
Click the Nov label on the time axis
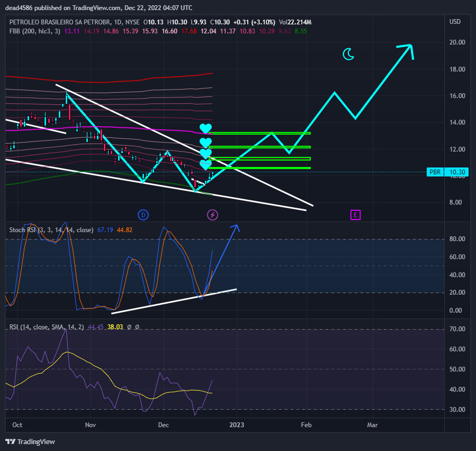coord(91,425)
